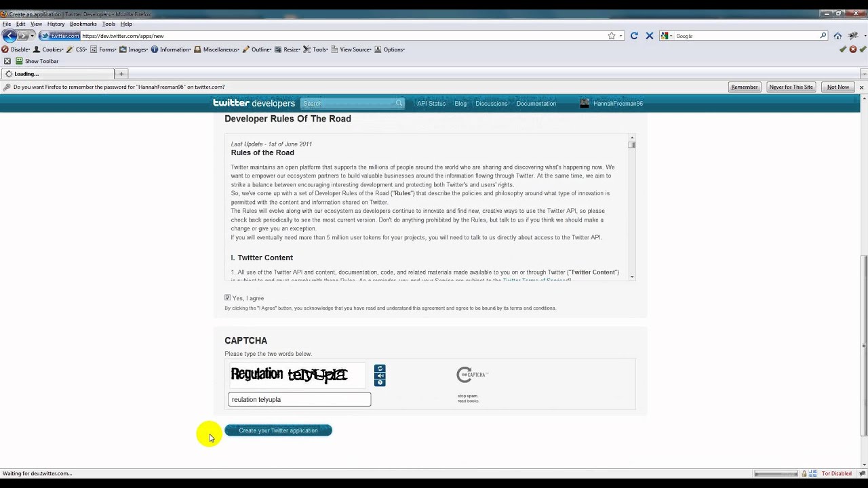Select the Loading... browser tab
This screenshot has height=488, width=868.
(57, 74)
